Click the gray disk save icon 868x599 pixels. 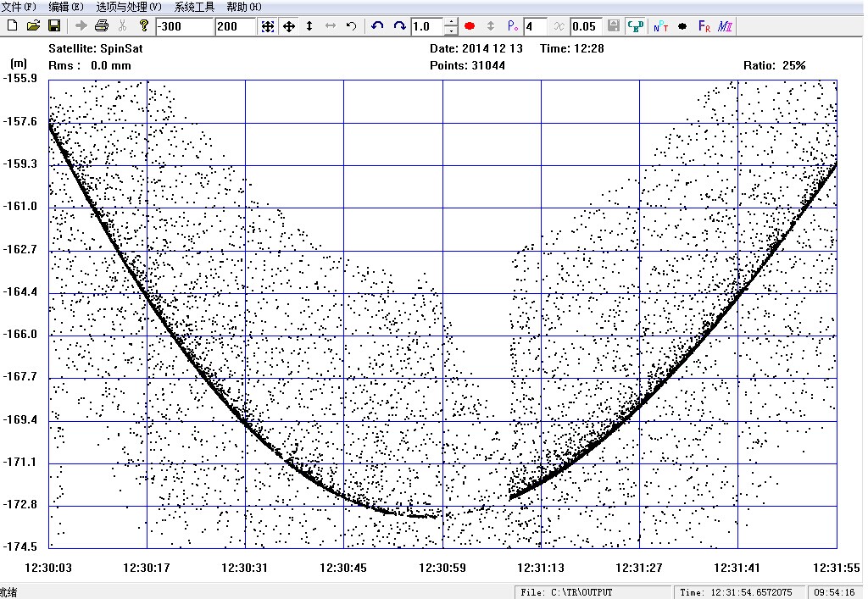click(614, 26)
